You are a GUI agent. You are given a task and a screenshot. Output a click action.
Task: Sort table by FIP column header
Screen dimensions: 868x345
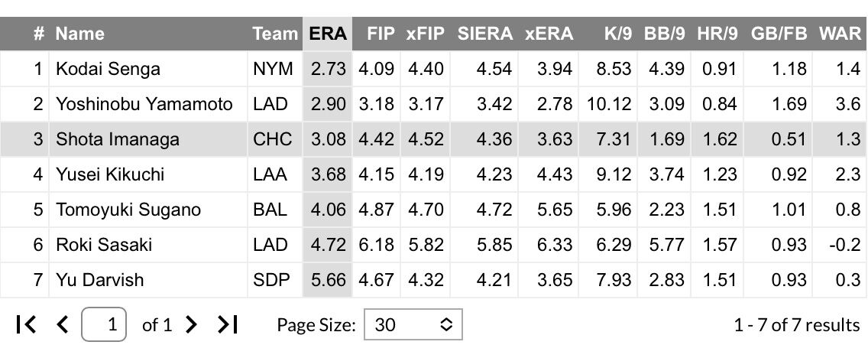point(381,34)
